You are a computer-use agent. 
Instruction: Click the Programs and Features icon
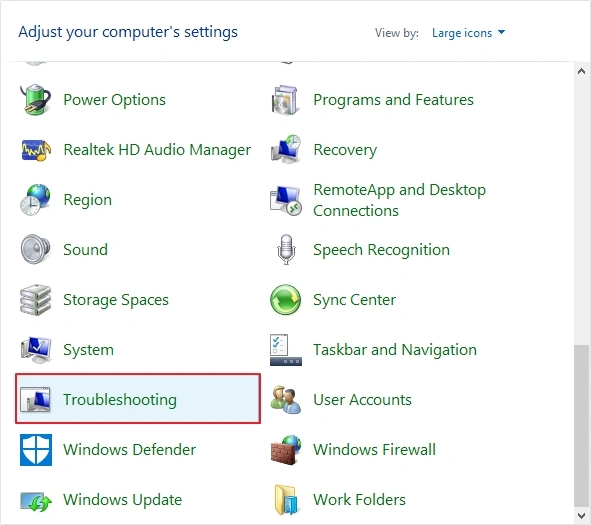[286, 100]
